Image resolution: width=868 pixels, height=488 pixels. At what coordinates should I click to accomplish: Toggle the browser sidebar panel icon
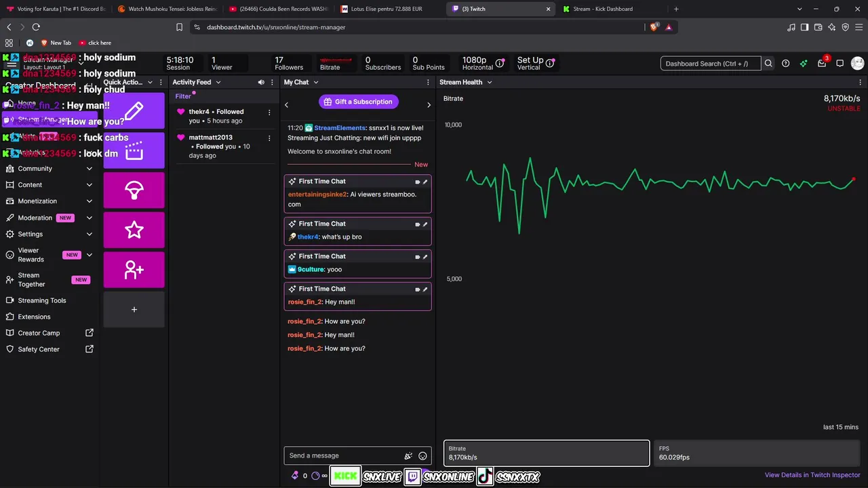804,27
